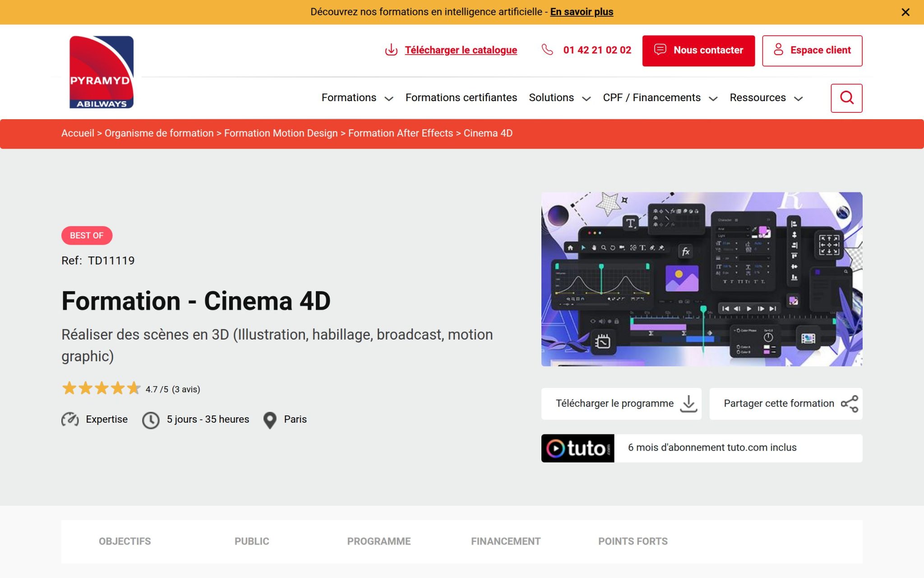
Task: Call the number 01 42 21 02 02
Action: 597,50
